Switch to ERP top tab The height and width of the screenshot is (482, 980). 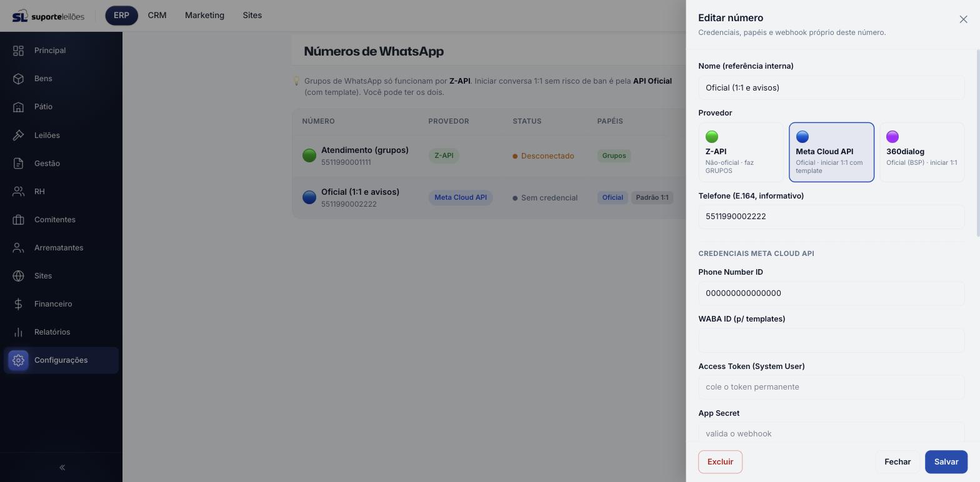[x=121, y=16]
